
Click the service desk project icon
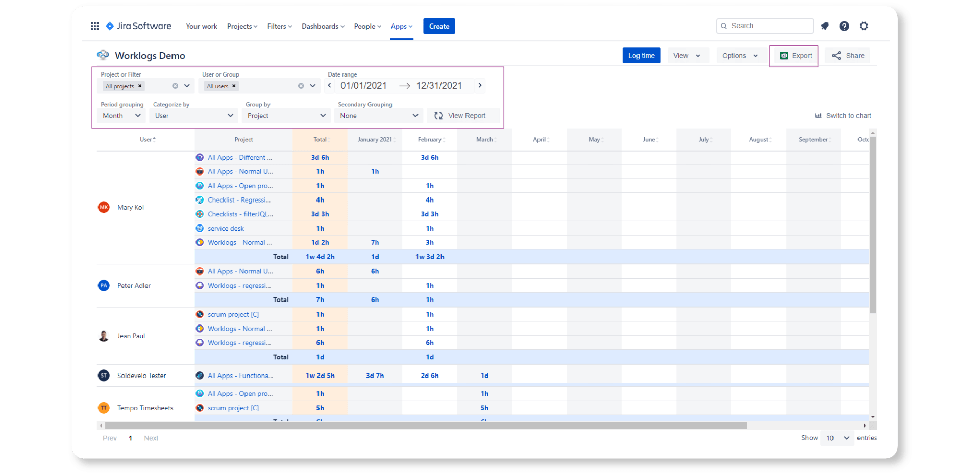[x=199, y=228]
